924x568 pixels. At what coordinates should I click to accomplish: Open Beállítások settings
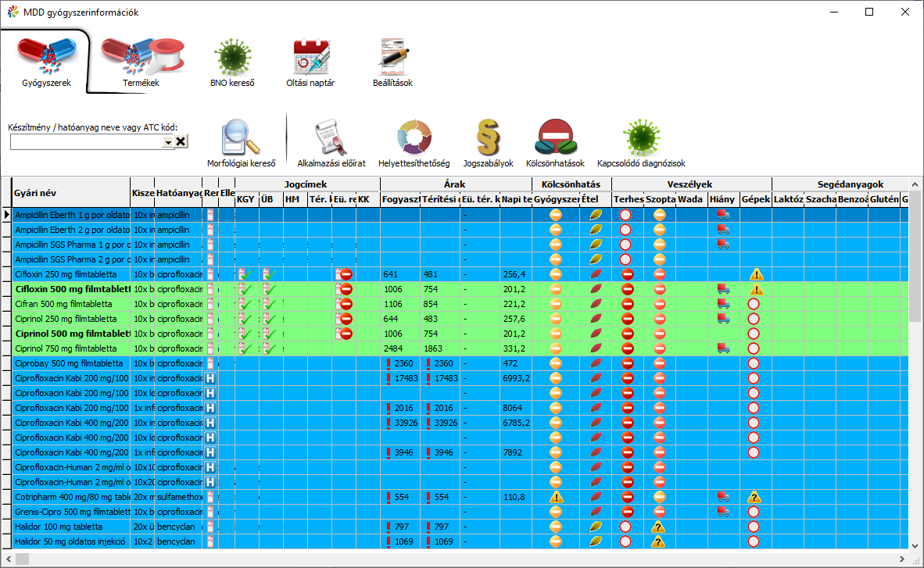(392, 63)
